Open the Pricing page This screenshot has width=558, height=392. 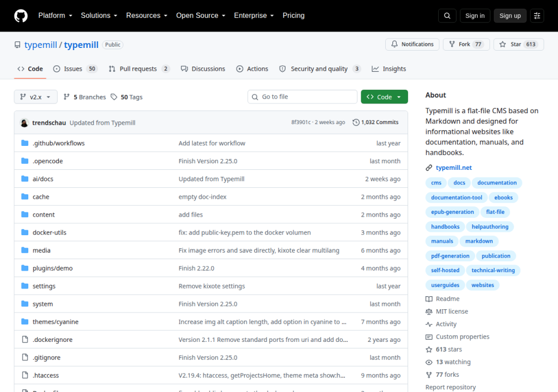294,16
